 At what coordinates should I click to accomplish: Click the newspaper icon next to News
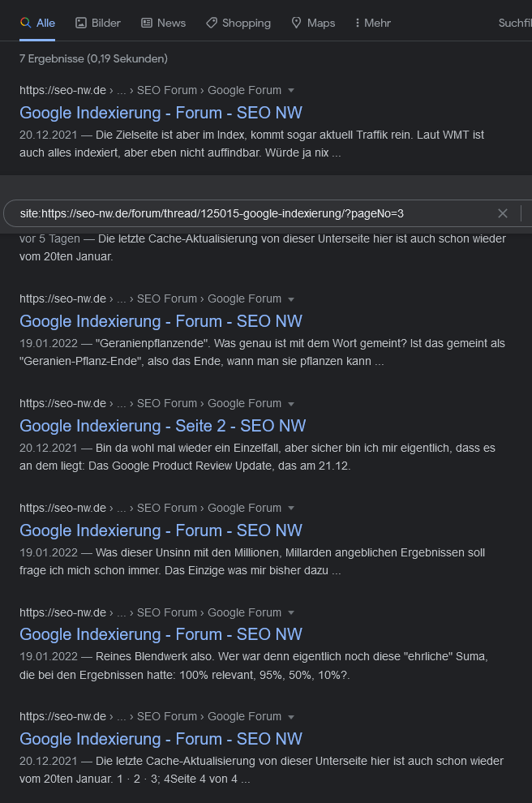click(x=147, y=23)
